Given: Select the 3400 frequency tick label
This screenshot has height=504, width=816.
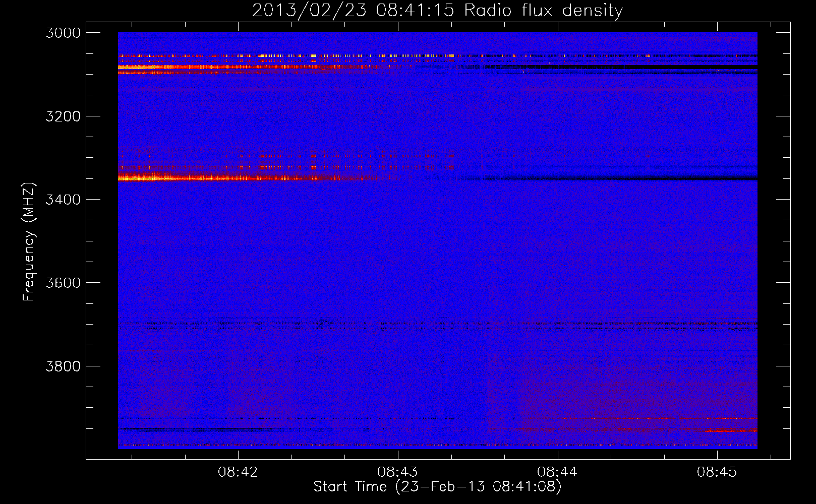Looking at the screenshot, I should (x=63, y=200).
